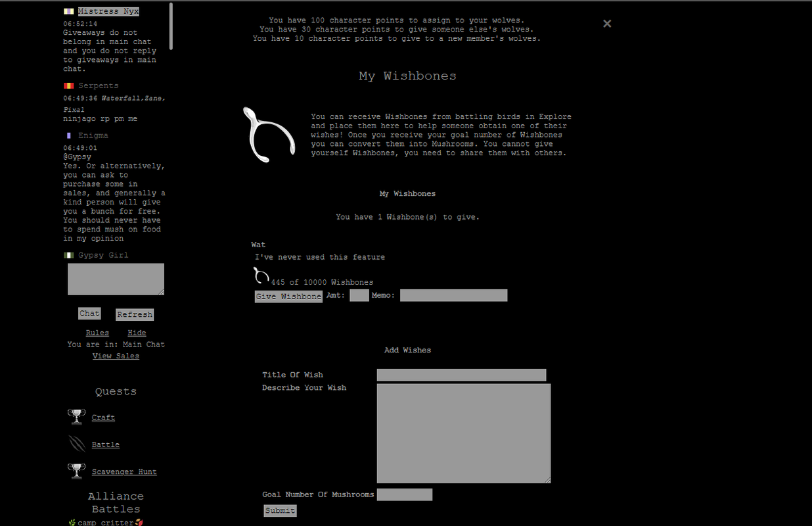Image resolution: width=812 pixels, height=526 pixels.
Task: Submit the new wish
Action: tap(280, 510)
